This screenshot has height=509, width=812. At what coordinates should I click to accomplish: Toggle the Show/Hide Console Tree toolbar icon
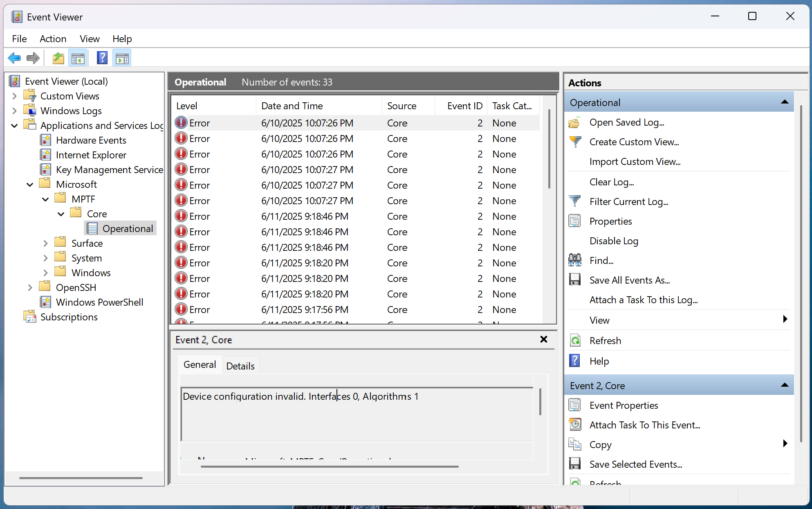click(78, 58)
